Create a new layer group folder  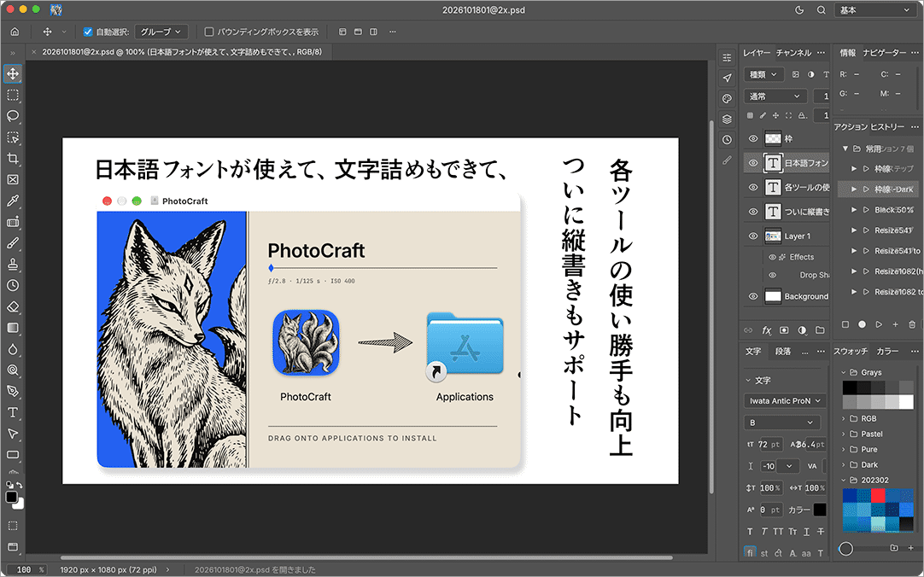[x=820, y=330]
